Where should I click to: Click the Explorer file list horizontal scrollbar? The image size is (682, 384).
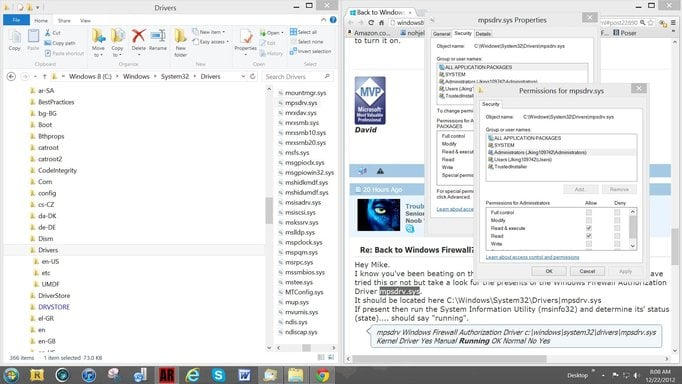[306, 347]
